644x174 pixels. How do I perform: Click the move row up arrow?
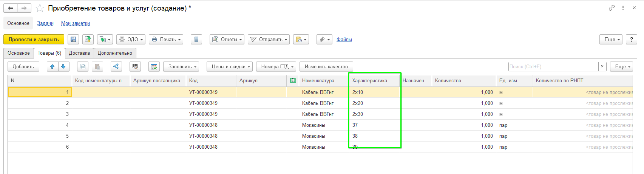(x=53, y=66)
